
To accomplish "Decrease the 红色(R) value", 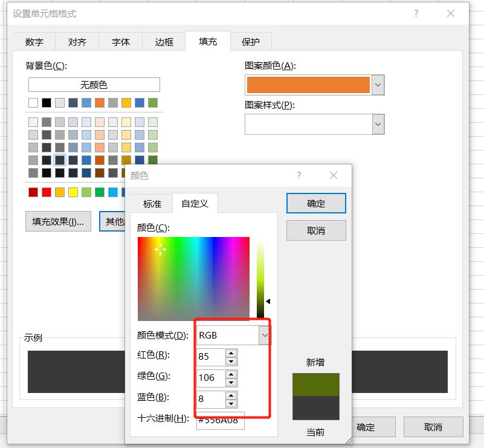I will click(231, 361).
